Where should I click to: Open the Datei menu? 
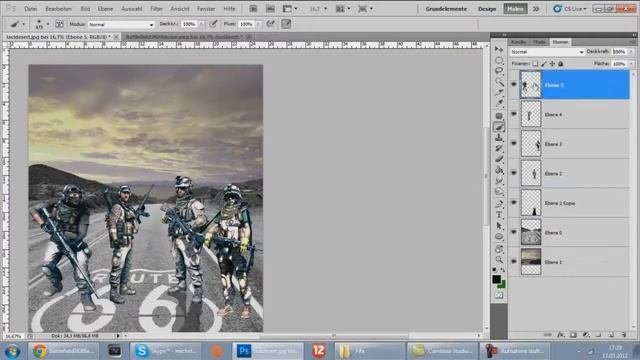[30, 9]
